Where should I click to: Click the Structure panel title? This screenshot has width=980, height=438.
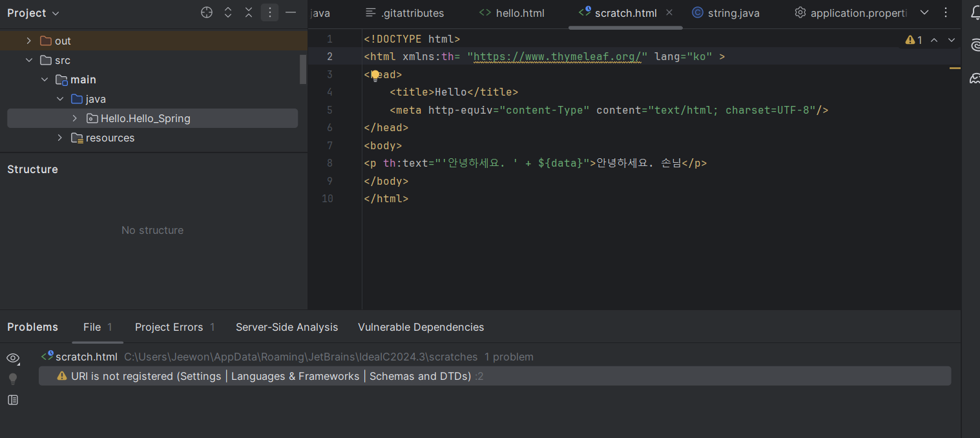tap(32, 169)
